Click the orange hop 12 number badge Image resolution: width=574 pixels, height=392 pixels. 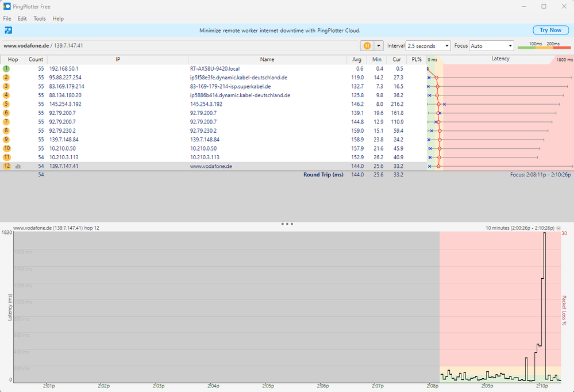coord(7,166)
